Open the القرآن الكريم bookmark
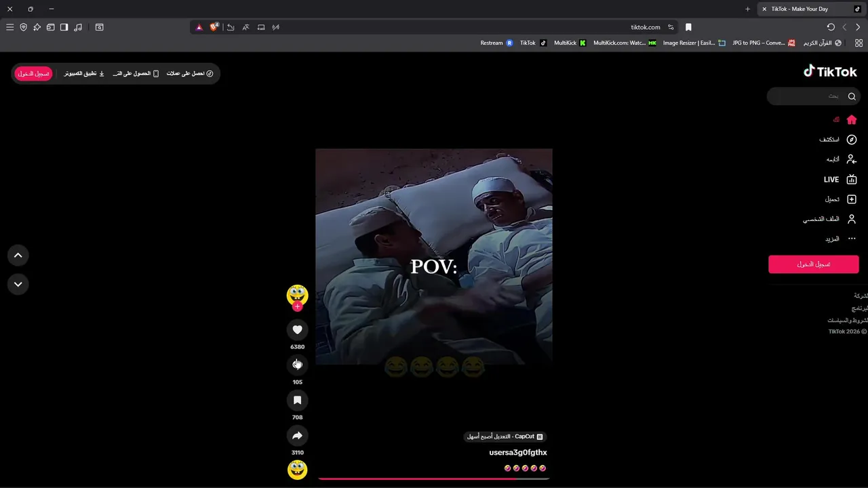Viewport: 868px width, 488px height. tap(823, 43)
